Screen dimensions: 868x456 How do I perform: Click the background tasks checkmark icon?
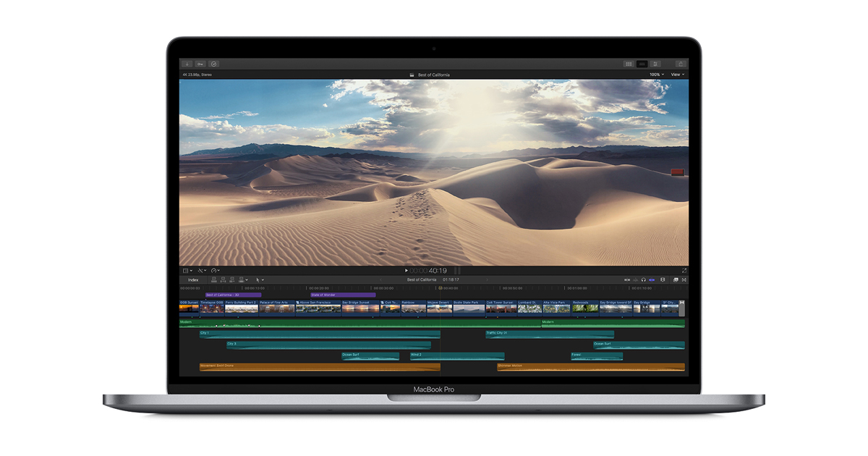[214, 63]
